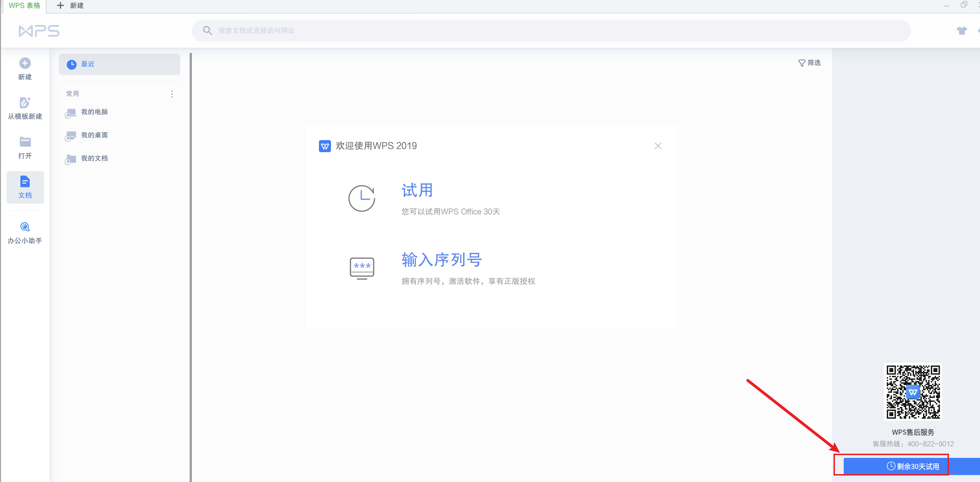Minimize the WPS window
Screen dimensions: 980x482
pyautogui.click(x=947, y=6)
